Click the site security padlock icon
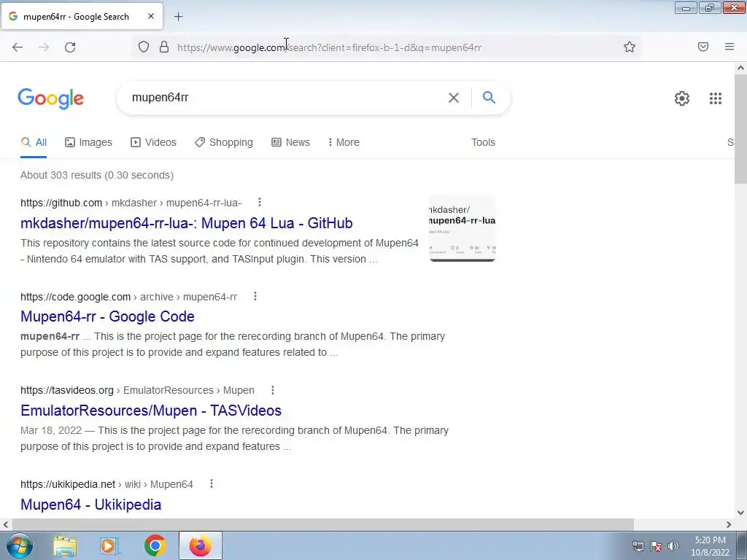Viewport: 747px width, 560px height. pos(164,47)
